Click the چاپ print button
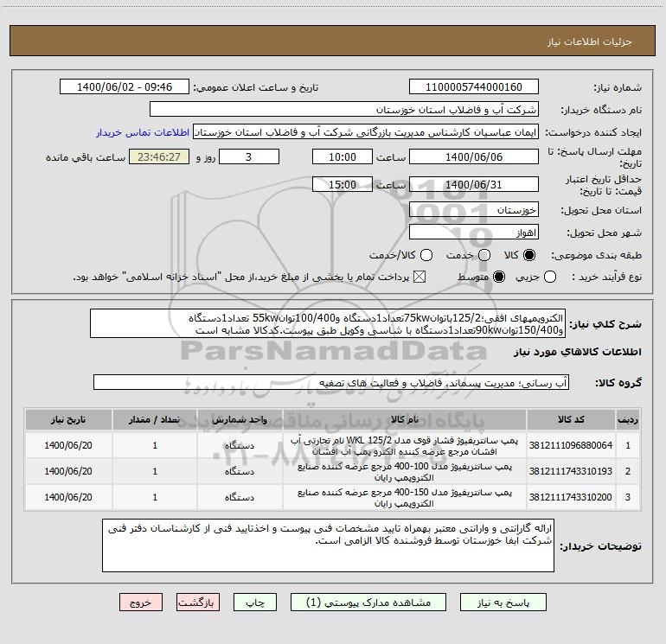Image resolution: width=666 pixels, height=644 pixels. pos(255,603)
